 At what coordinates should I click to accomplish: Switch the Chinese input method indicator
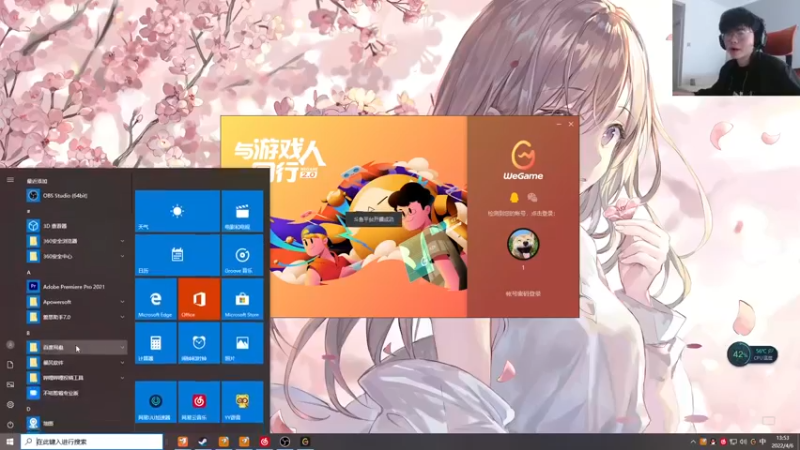coord(763,442)
